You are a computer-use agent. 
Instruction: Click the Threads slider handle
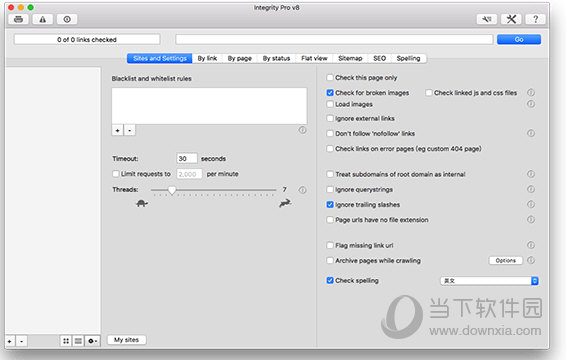(x=172, y=190)
